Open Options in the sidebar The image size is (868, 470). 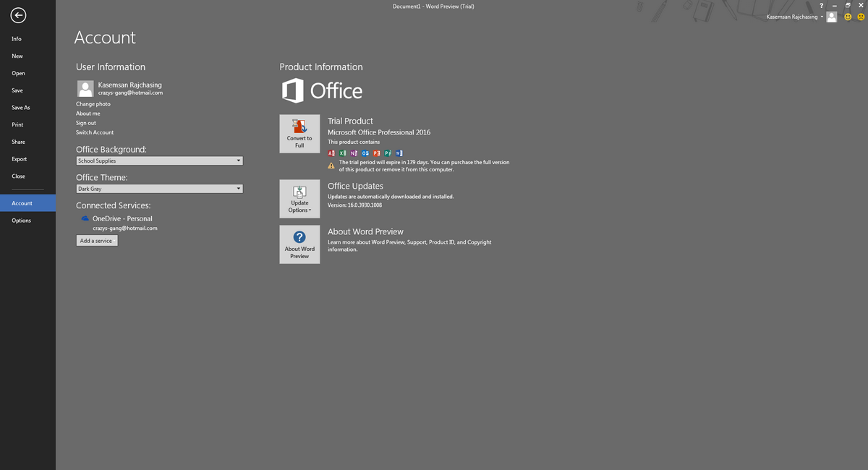(27, 221)
